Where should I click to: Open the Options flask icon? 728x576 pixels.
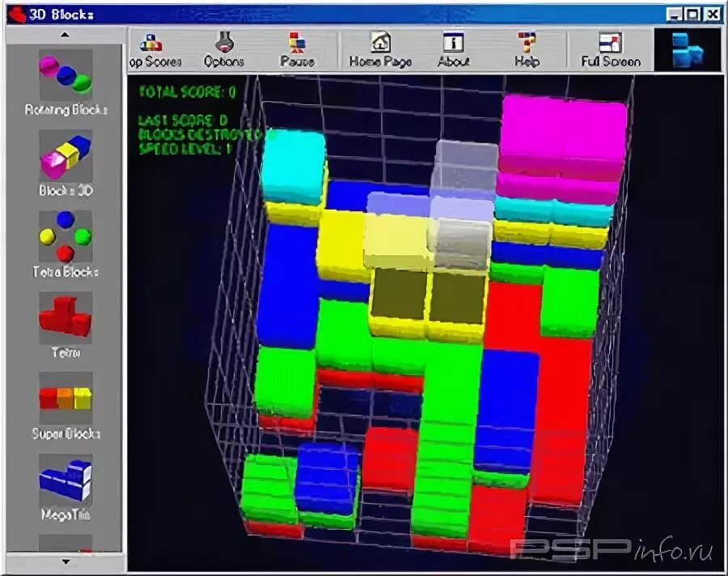coord(224,42)
